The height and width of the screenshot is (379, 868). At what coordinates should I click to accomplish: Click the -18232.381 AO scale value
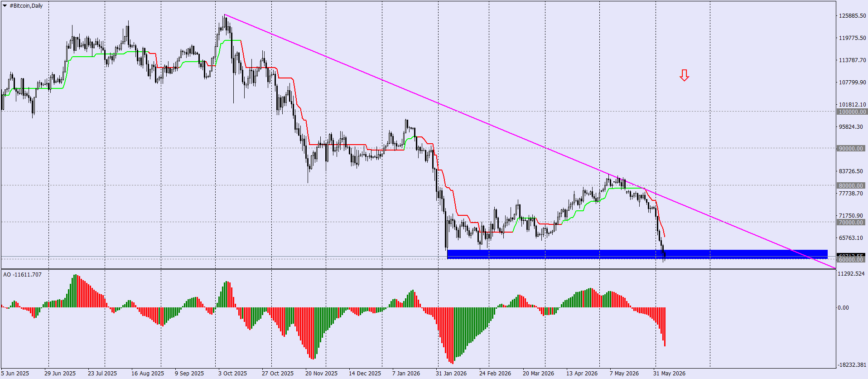click(x=852, y=365)
